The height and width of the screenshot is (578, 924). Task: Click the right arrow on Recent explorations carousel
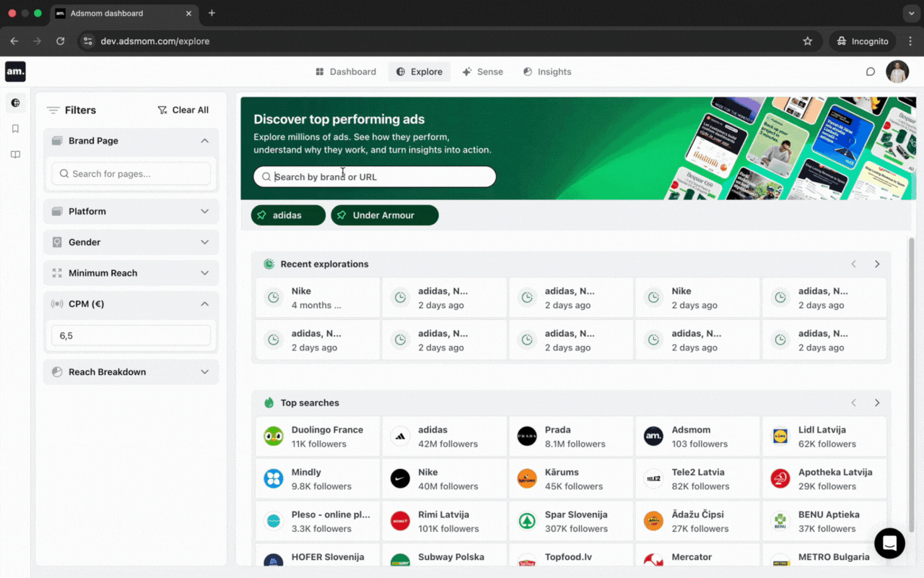tap(877, 264)
